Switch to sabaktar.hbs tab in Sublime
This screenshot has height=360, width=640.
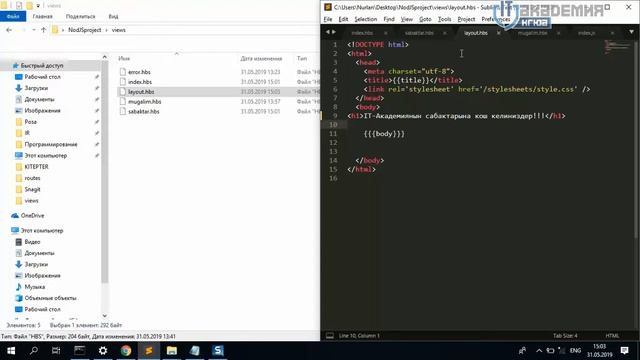pyautogui.click(x=419, y=33)
